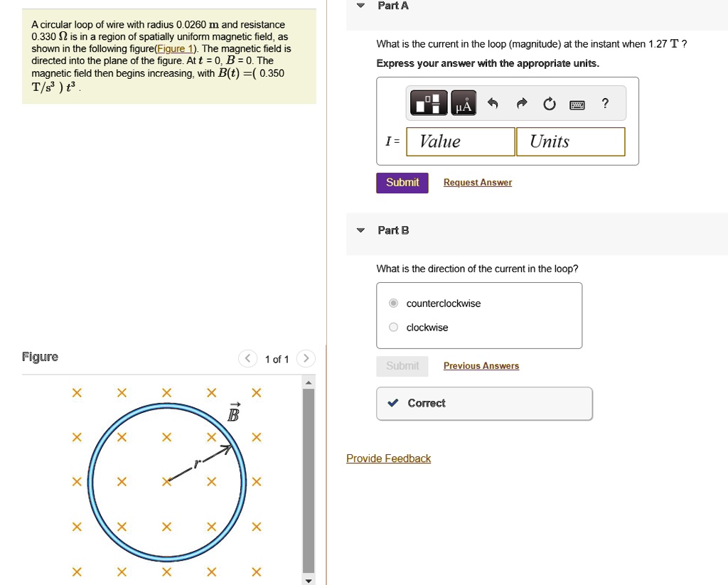The width and height of the screenshot is (728, 585).
Task: Go to next figure arrow
Action: click(305, 359)
